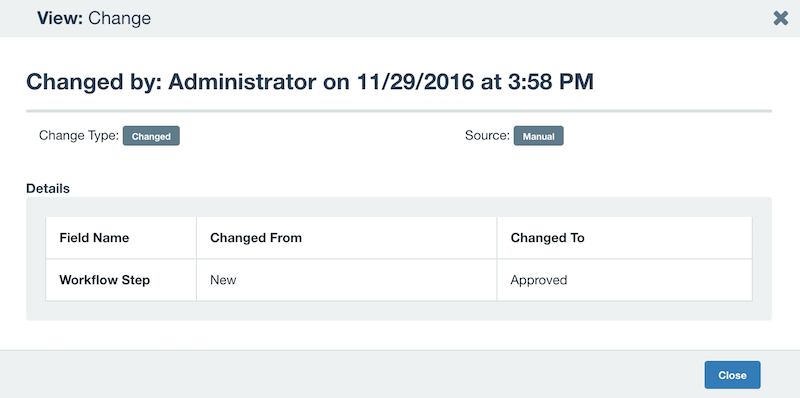Click the Change Type label
800x398 pixels.
[79, 136]
